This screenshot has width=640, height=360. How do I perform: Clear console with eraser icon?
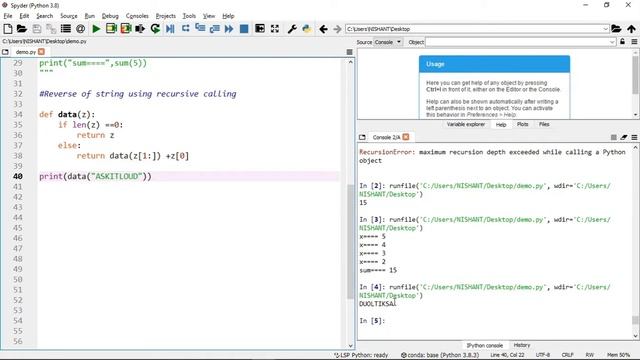point(624,138)
